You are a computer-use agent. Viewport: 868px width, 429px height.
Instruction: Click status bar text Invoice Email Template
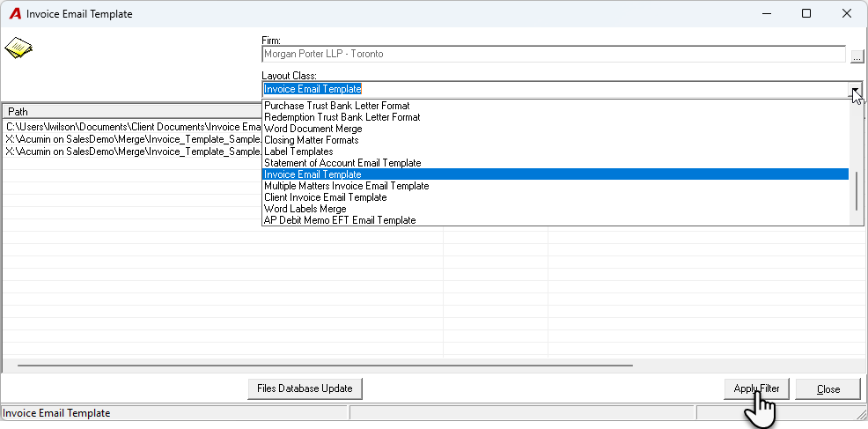[56, 413]
